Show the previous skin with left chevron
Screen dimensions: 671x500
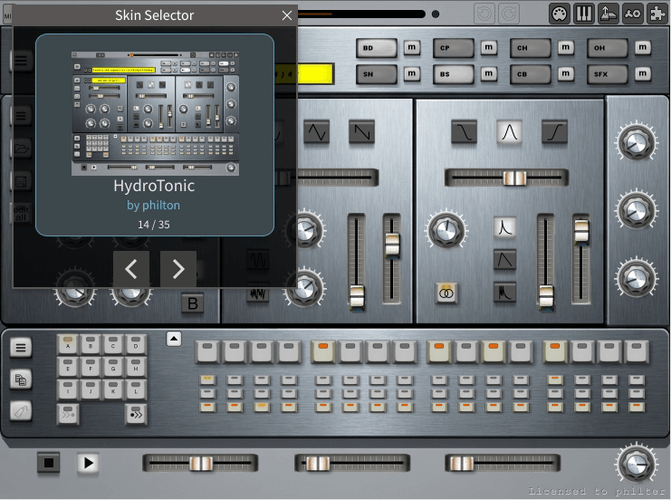pyautogui.click(x=131, y=269)
